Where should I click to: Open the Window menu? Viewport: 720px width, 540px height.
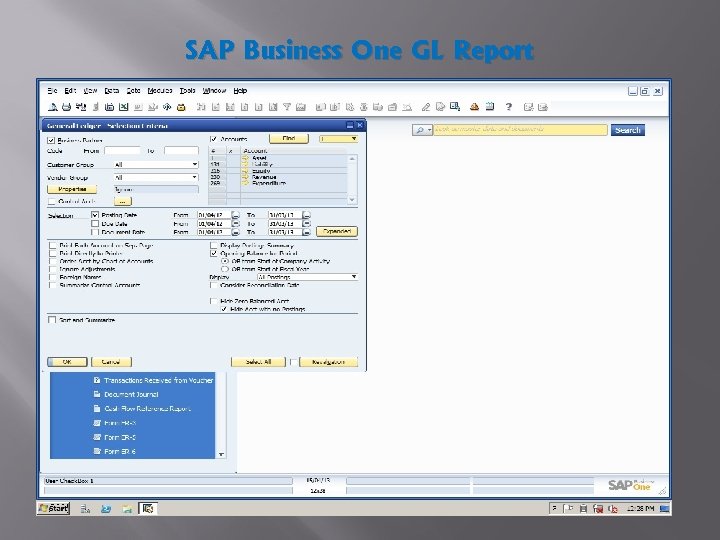coord(214,90)
